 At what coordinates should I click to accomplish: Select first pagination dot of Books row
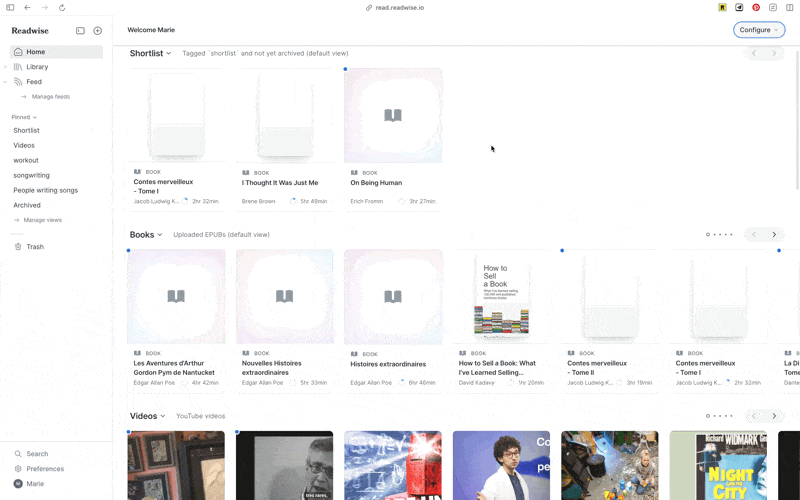[708, 235]
